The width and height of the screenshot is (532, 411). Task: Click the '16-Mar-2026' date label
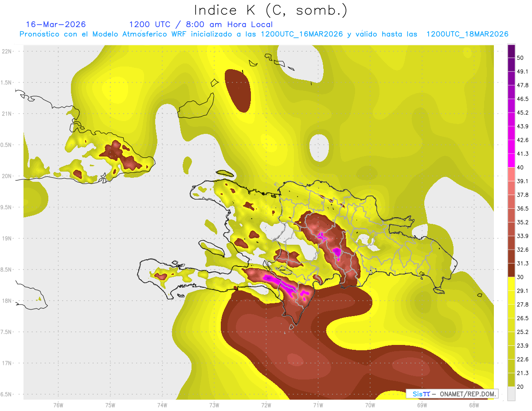[56, 24]
